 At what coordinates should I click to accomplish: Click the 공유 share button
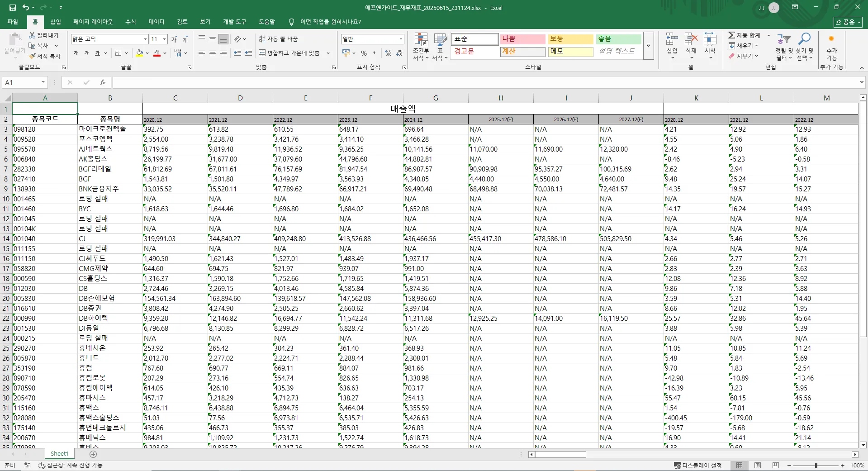click(x=848, y=22)
